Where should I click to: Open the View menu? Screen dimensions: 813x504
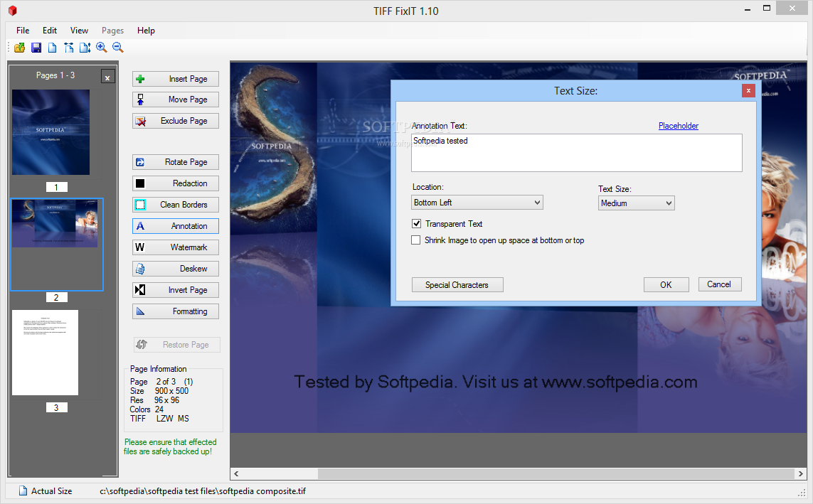(x=80, y=31)
